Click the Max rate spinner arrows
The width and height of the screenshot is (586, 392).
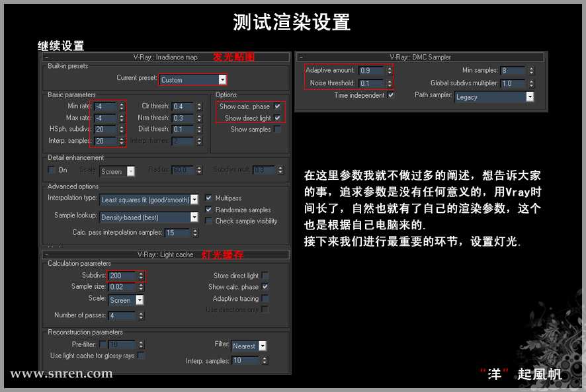122,118
